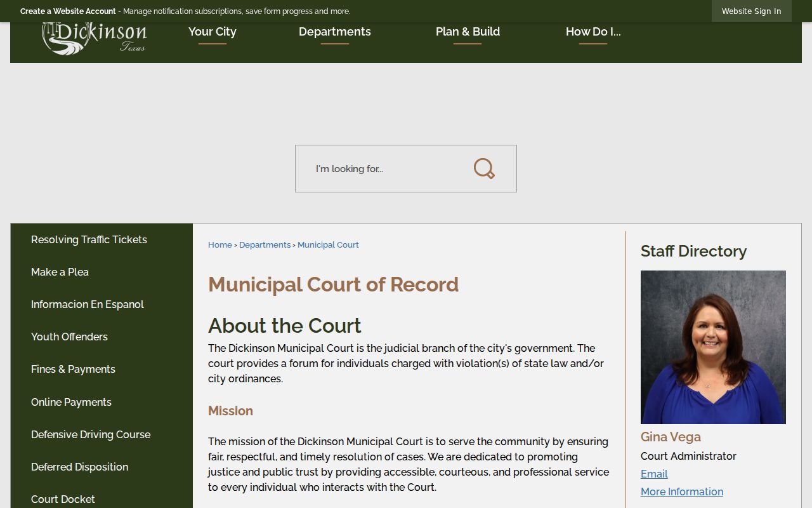The height and width of the screenshot is (508, 812).
Task: Click the Website Sign In button
Action: coord(751,11)
